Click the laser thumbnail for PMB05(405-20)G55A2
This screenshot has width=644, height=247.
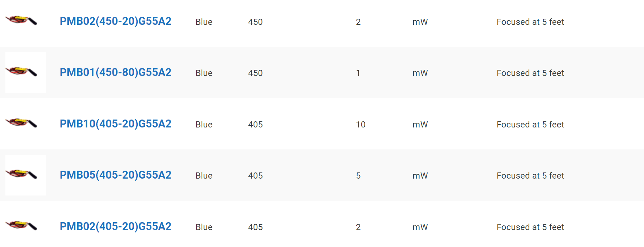click(26, 175)
